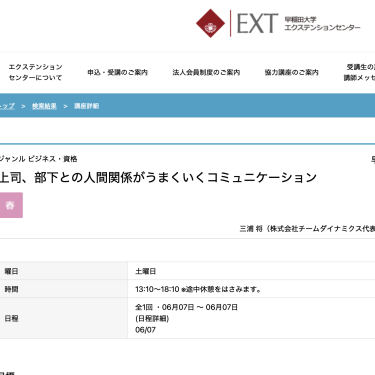Screen dimensions: 375x375
Task: Click instructor name 三浦 将
Action: tap(251, 229)
